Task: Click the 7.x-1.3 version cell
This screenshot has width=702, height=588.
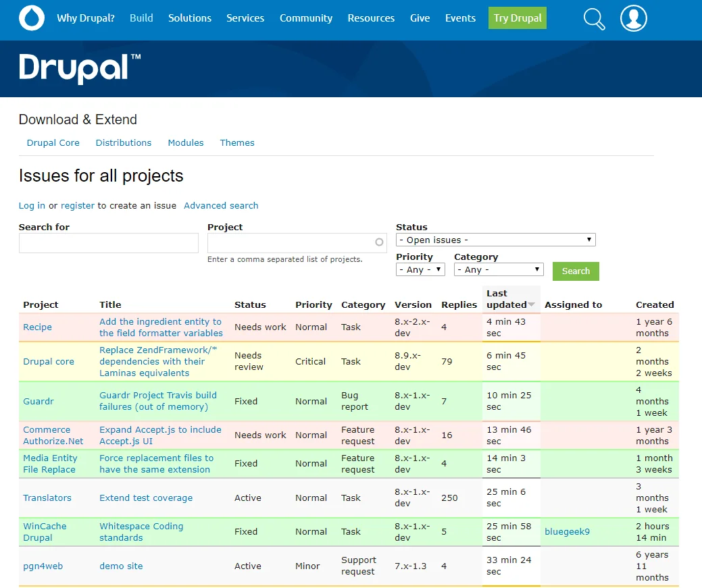Action: pos(411,566)
